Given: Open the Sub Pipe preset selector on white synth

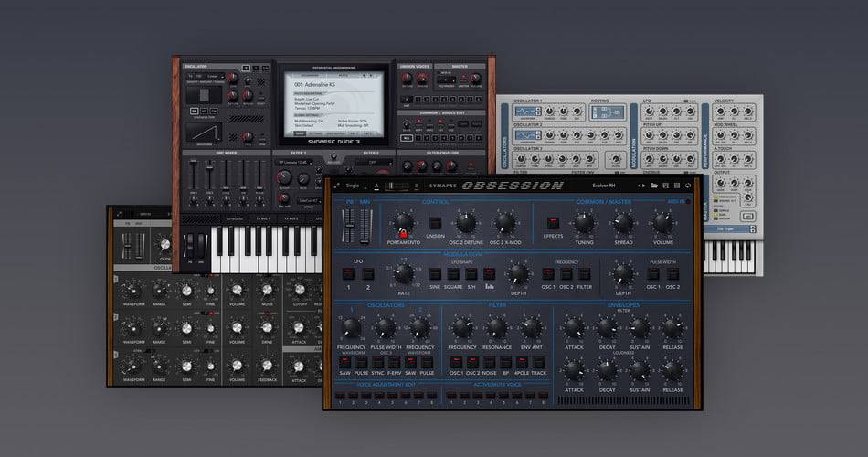Looking at the screenshot, I should pyautogui.click(x=728, y=228).
